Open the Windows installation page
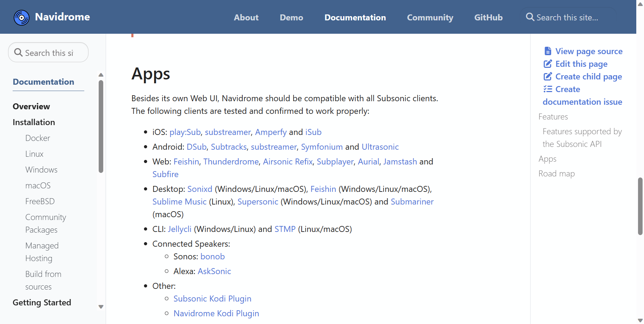 tap(41, 170)
